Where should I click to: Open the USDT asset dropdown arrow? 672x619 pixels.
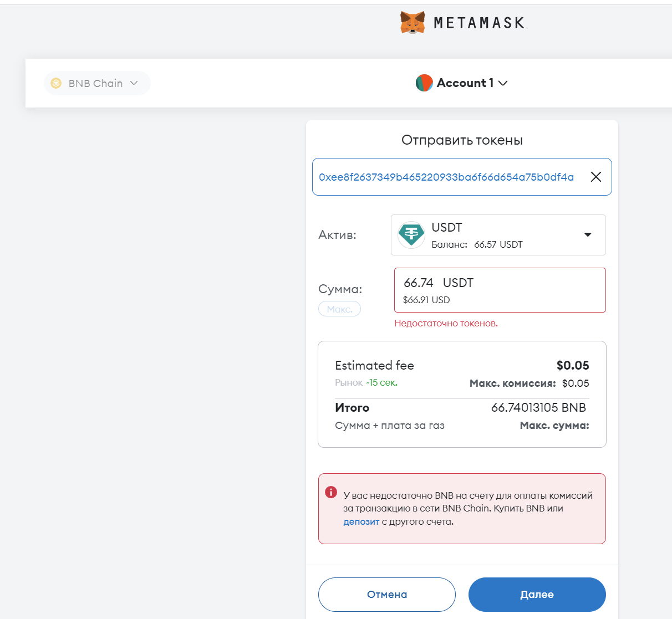(x=588, y=235)
